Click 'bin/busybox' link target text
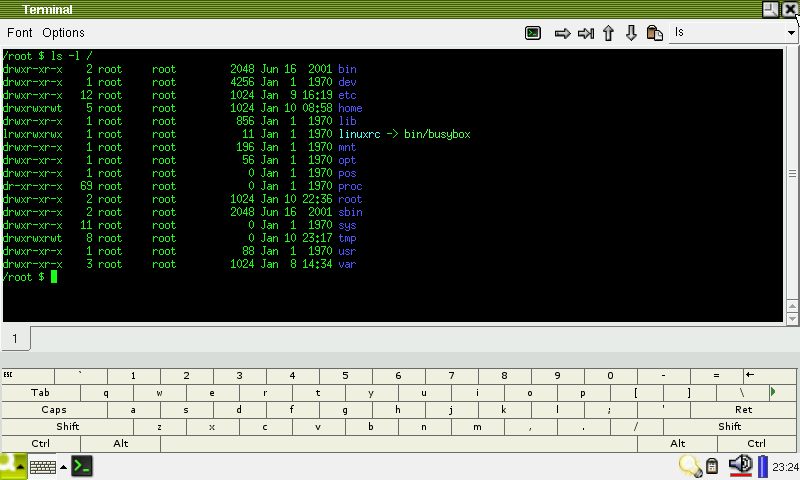The height and width of the screenshot is (480, 800). [437, 134]
